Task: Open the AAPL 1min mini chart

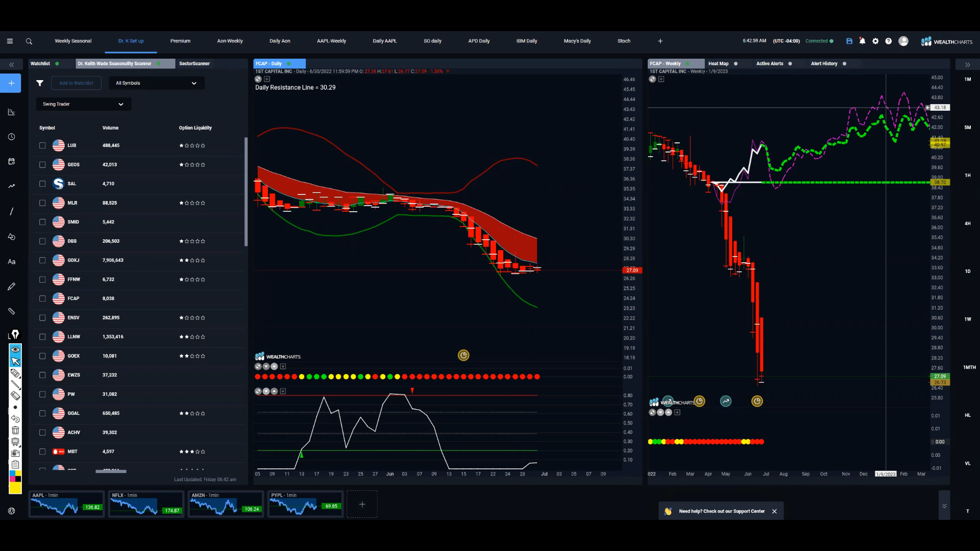Action: 66,504
